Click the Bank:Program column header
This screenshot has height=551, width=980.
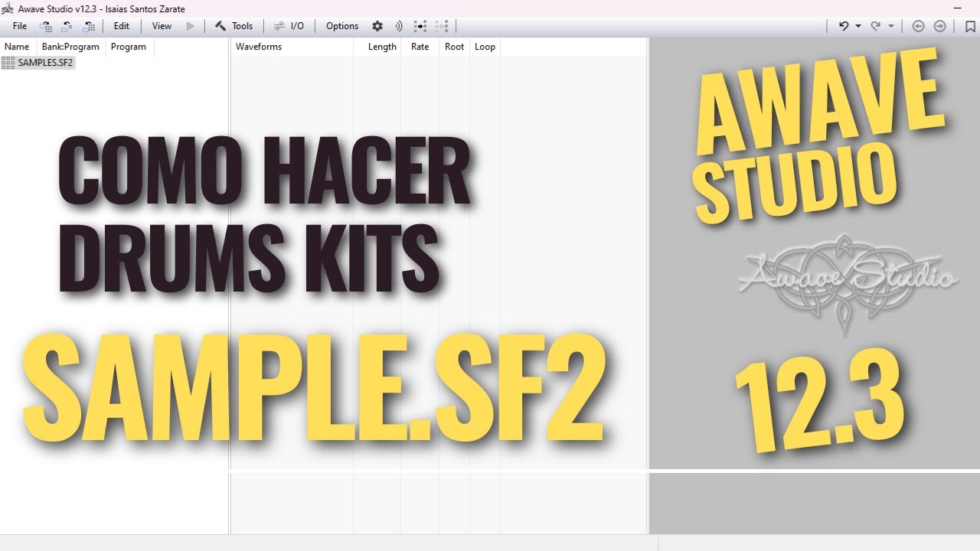(x=70, y=47)
